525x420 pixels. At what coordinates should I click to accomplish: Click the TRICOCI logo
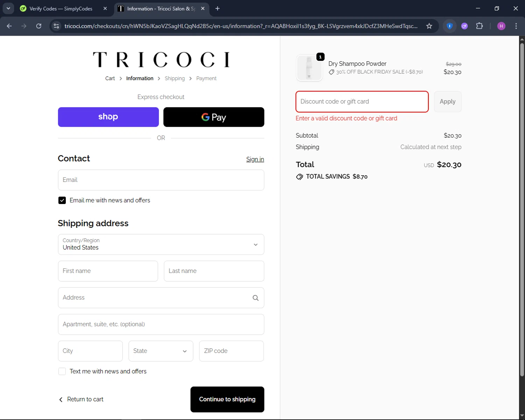pyautogui.click(x=161, y=59)
